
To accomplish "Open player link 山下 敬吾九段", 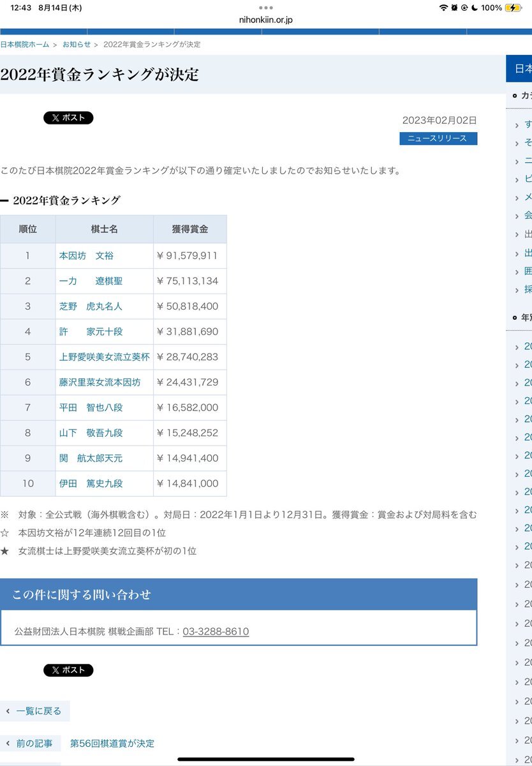I will [91, 433].
